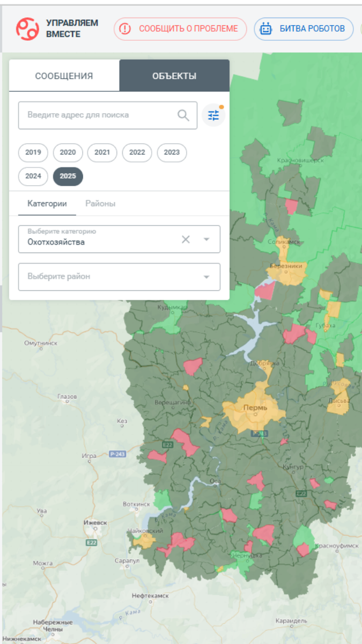Click the Караидель city label
Screen dimensions: 362x644
291,620
